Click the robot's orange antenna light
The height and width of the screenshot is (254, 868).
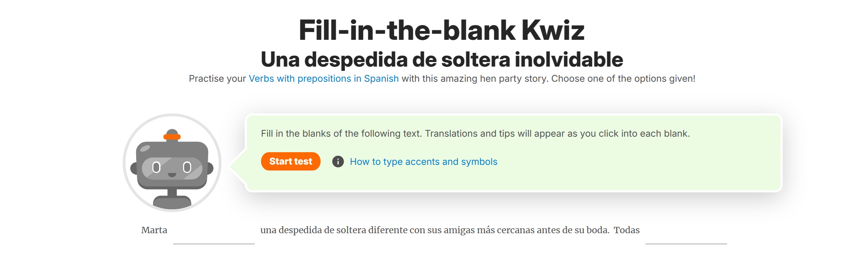(x=172, y=137)
